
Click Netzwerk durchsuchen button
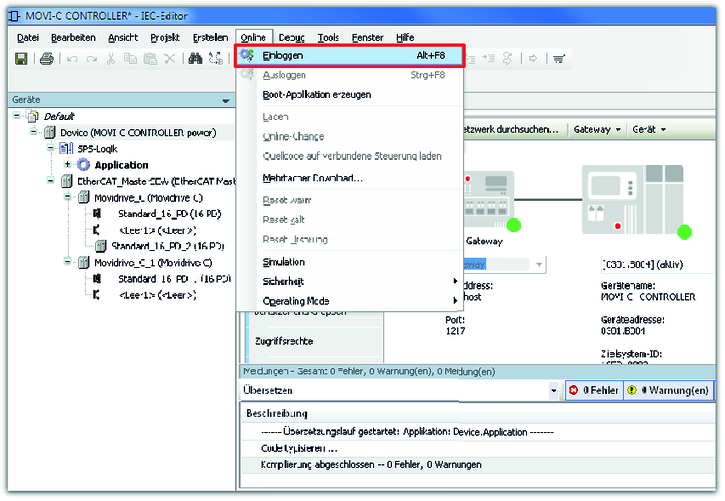511,130
